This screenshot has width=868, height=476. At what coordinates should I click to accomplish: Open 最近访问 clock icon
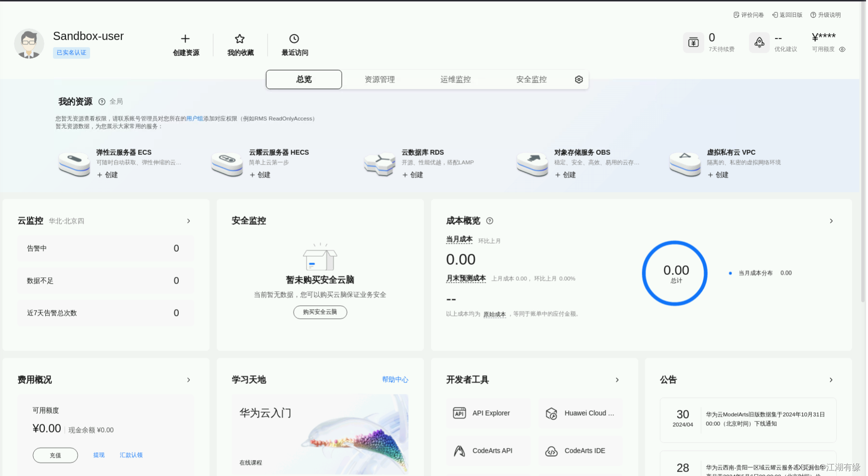point(294,38)
